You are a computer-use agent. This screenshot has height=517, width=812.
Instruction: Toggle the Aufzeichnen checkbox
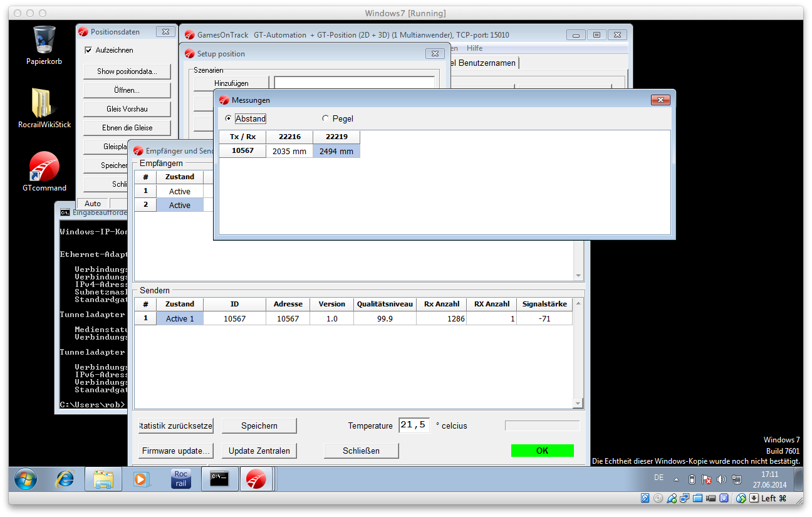(x=88, y=50)
